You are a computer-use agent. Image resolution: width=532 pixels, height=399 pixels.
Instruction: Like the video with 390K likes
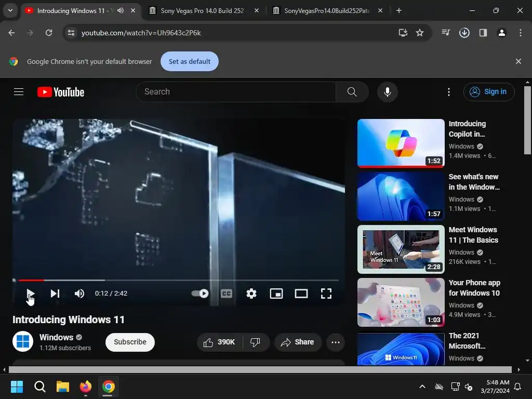coord(220,342)
